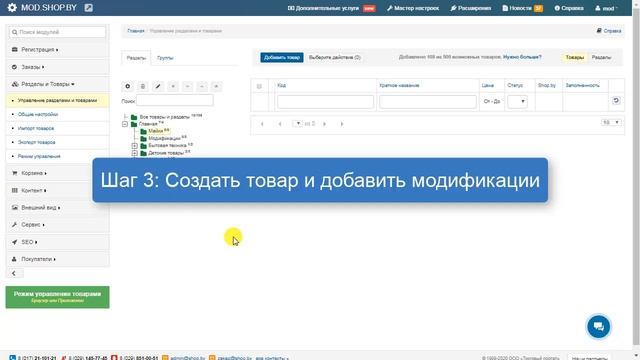The height and width of the screenshot is (360, 640).
Task: Click the green Режим управления товарами button
Action: [x=58, y=297]
